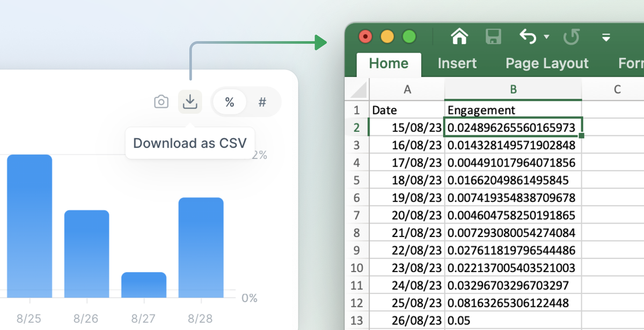Select cell with value 0.01662049861495845
Screen dimensions: 644x330
pyautogui.click(x=513, y=180)
